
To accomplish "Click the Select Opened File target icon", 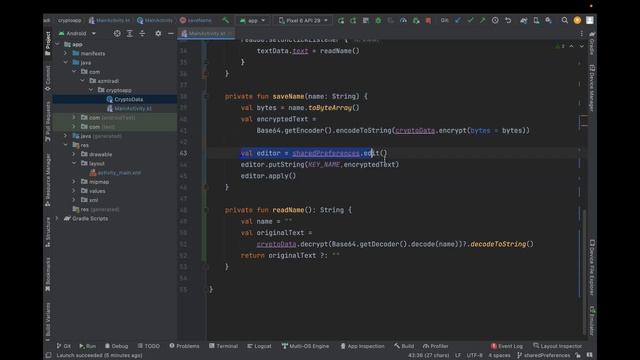I will tap(117, 33).
